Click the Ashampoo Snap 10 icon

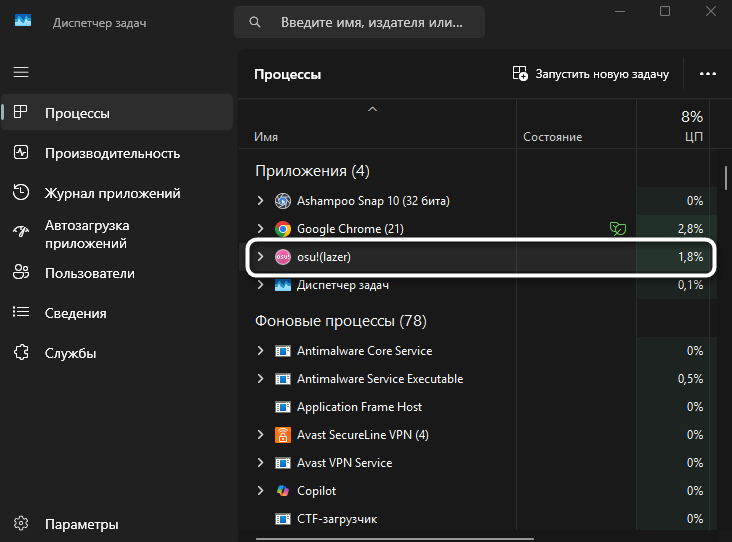click(283, 201)
